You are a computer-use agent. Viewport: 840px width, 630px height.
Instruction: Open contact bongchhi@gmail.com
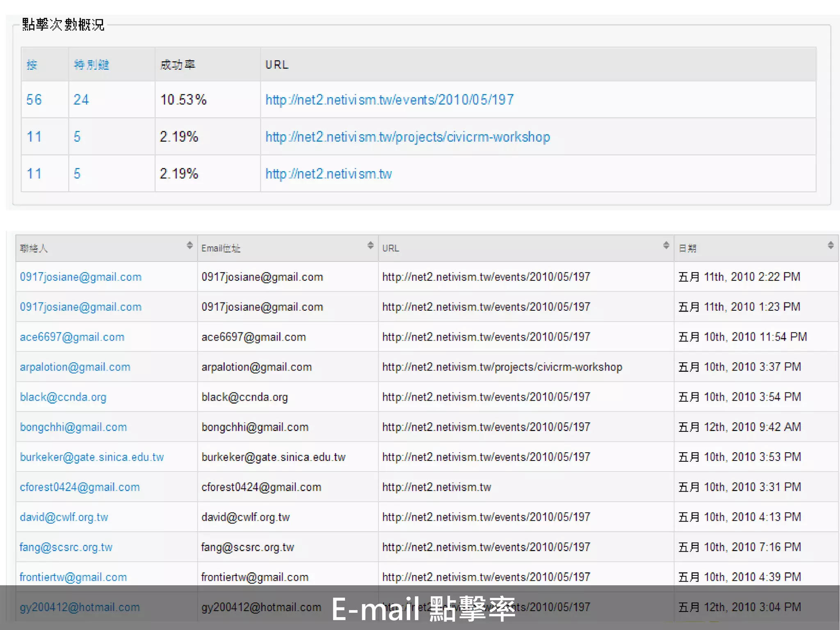pyautogui.click(x=73, y=427)
